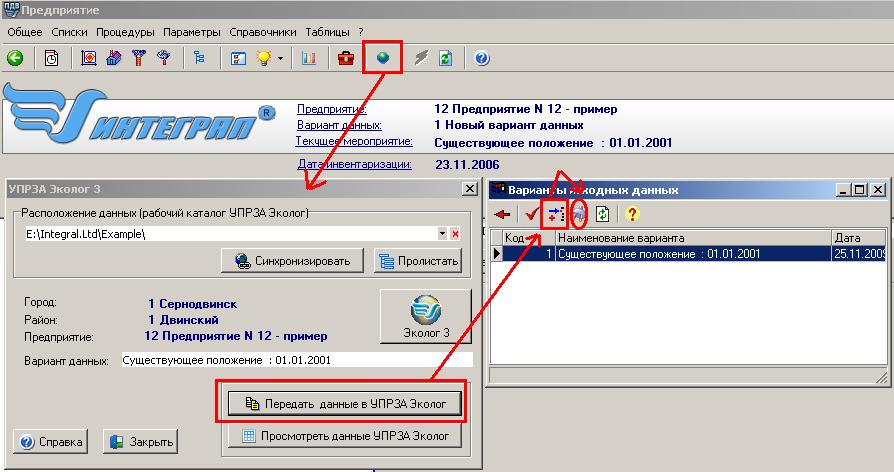This screenshot has height=472, width=894.
Task: Click the yellow question mark in variants window
Action: pos(631,214)
